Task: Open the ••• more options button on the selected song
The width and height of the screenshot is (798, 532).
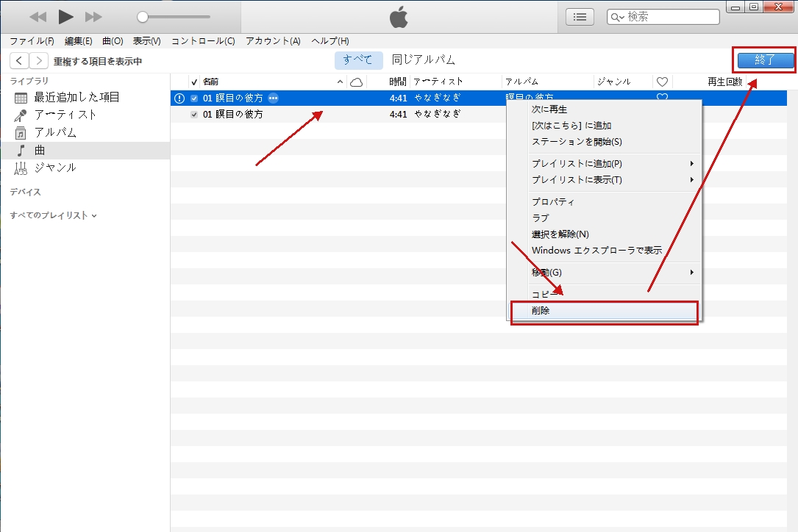Action: point(274,98)
